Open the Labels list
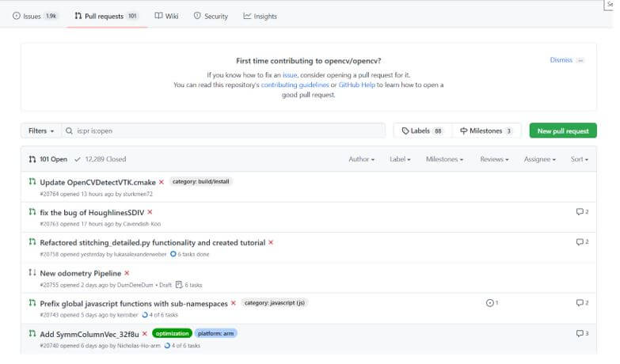Viewport: 620px width, 364px height. [422, 131]
